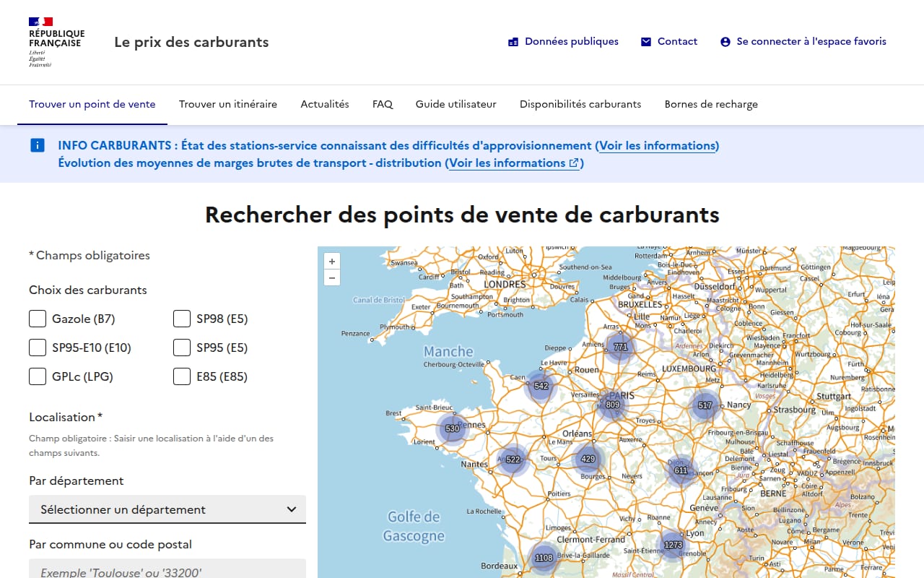
Task: Open the 530 cluster near Rennes
Action: (x=453, y=428)
